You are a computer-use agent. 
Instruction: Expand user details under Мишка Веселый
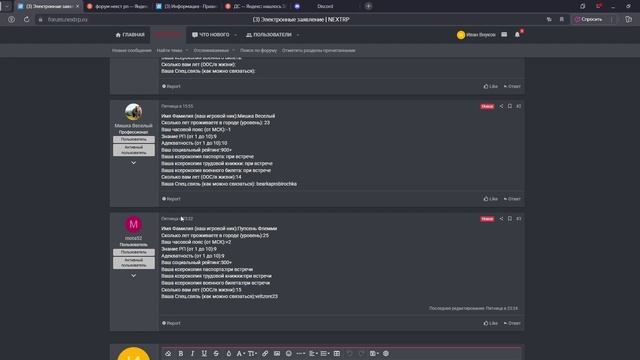pos(133,163)
